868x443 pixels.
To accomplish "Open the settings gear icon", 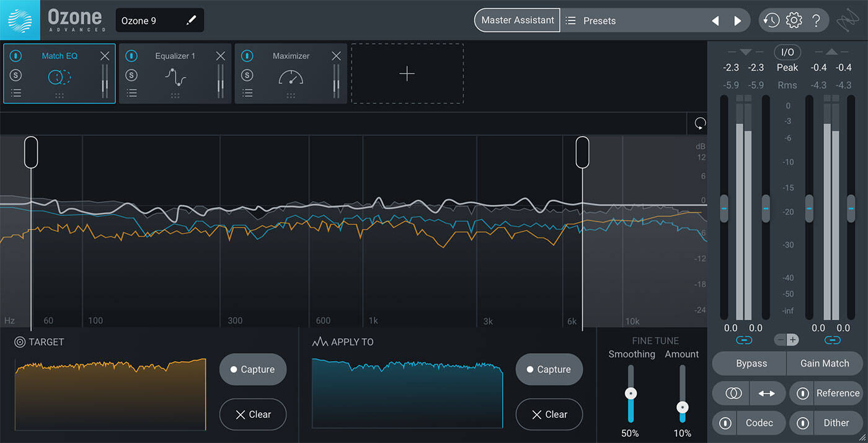I will pos(794,20).
